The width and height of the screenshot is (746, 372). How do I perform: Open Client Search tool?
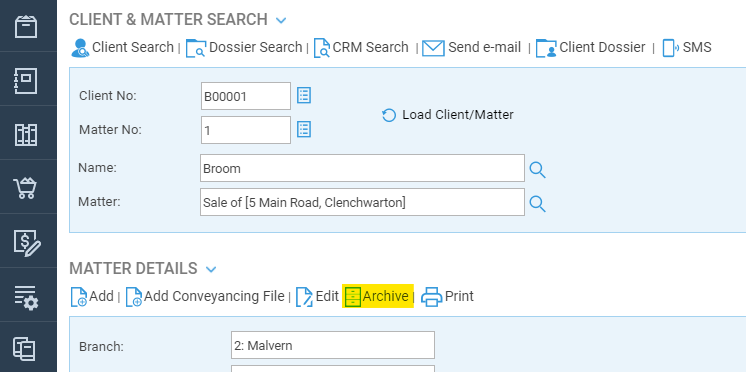[122, 48]
